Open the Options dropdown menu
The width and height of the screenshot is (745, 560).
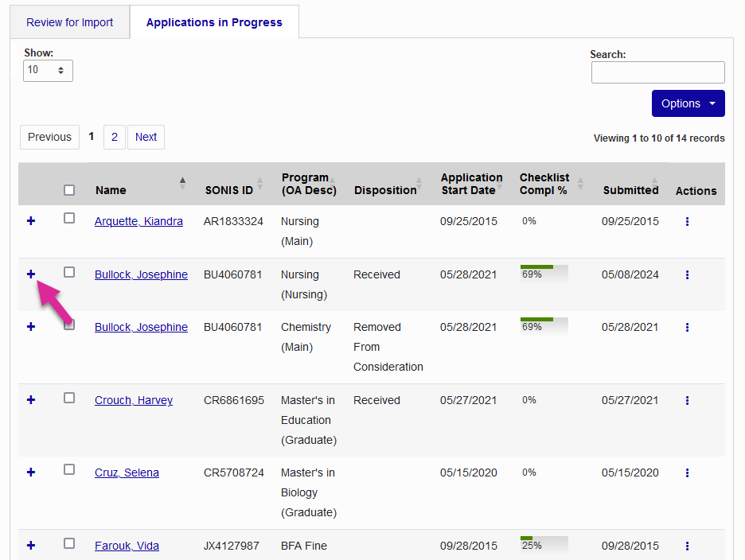click(688, 103)
